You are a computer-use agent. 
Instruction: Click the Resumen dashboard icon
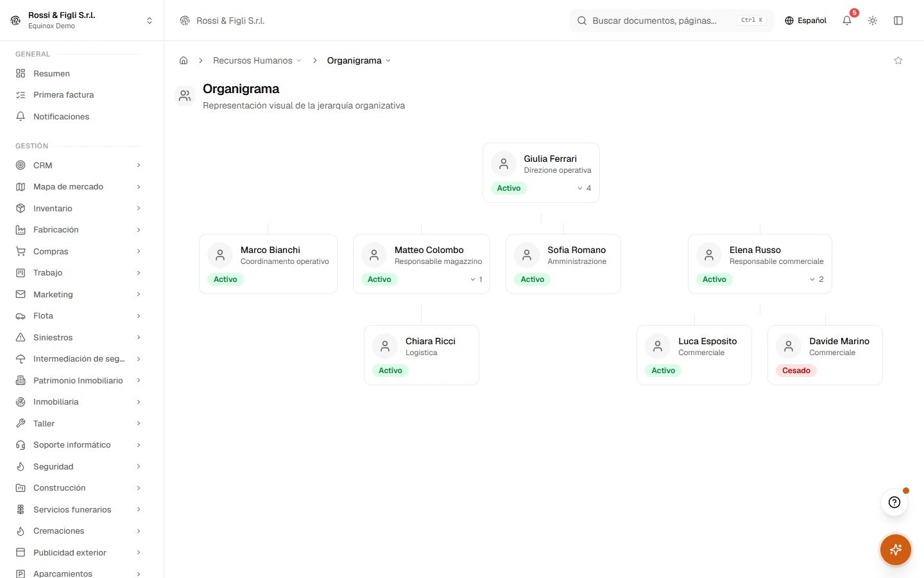(21, 73)
